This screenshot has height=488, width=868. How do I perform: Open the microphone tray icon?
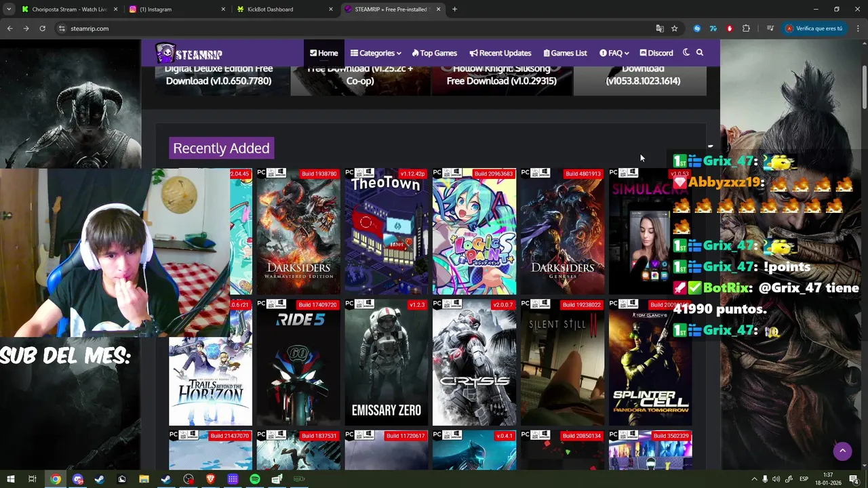(x=765, y=479)
